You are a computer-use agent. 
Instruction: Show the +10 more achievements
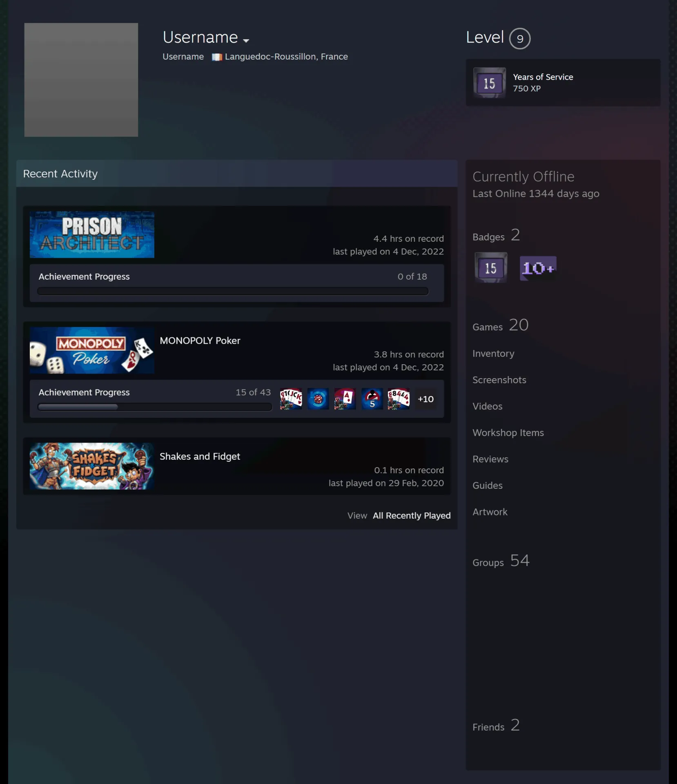pyautogui.click(x=426, y=399)
